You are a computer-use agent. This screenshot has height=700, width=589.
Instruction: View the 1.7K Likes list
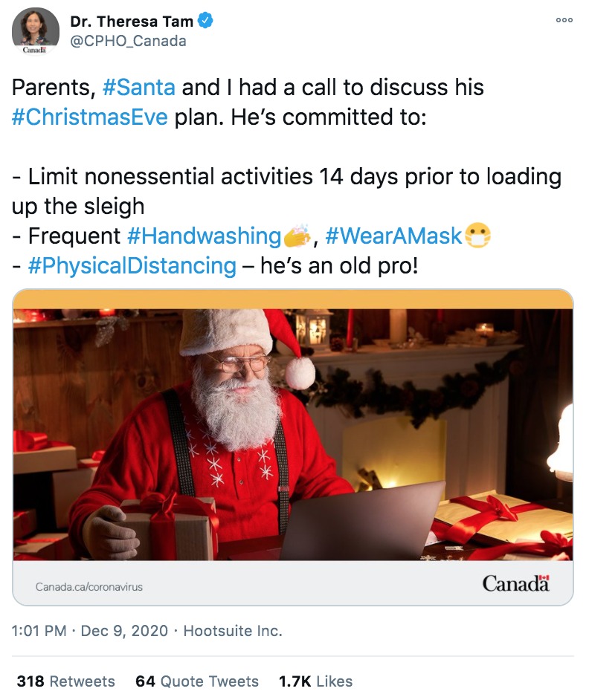tap(315, 681)
